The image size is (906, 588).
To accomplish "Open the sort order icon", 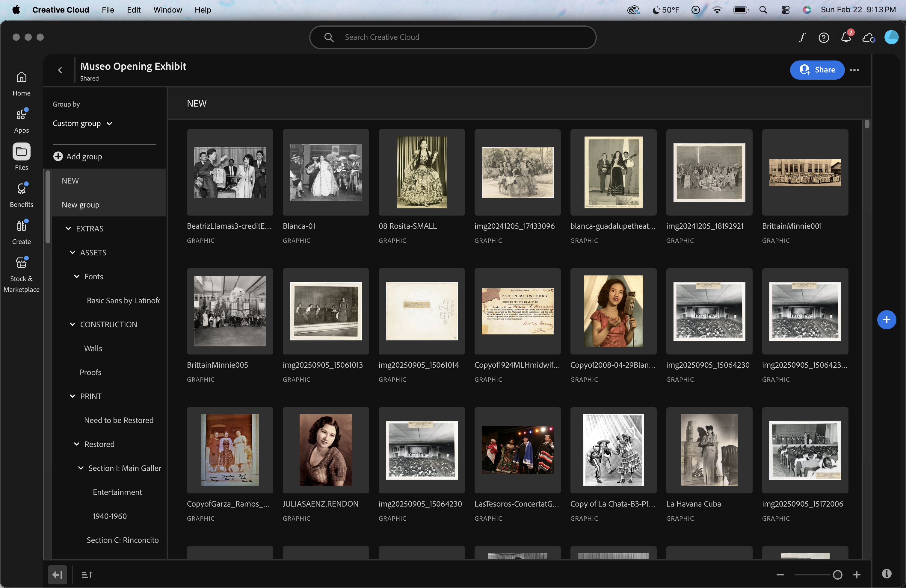I will 87,574.
